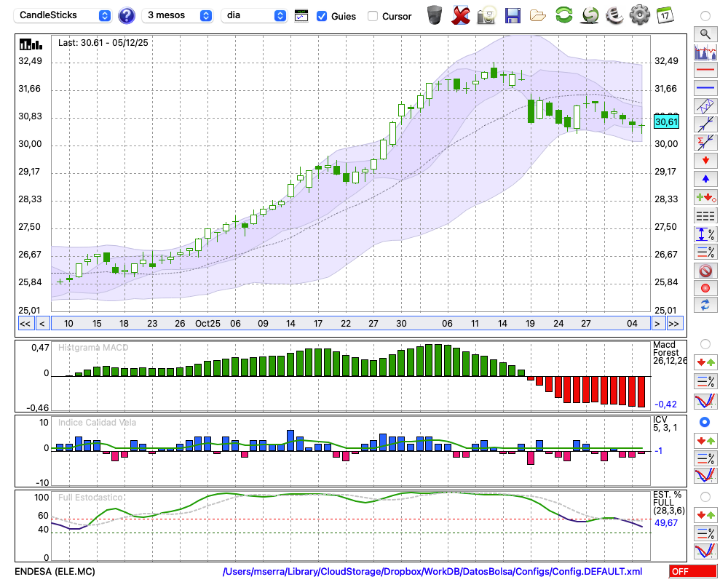Select the red horizontal line tool

pyautogui.click(x=705, y=71)
